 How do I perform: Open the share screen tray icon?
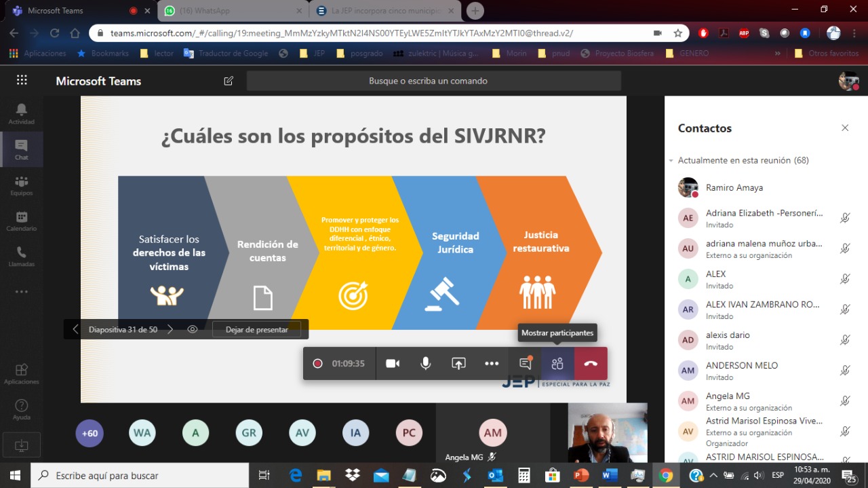click(458, 364)
